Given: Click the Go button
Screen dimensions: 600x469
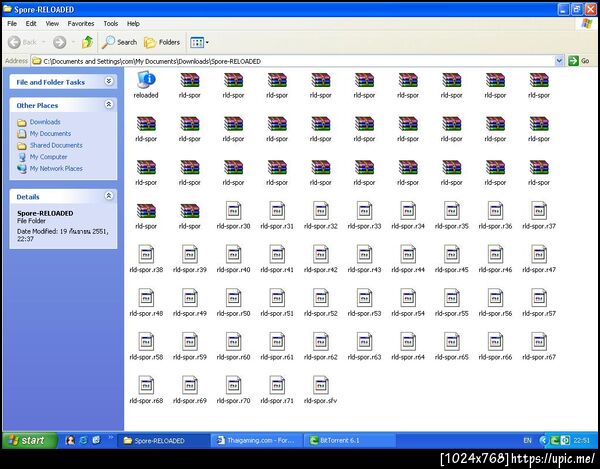Looking at the screenshot, I should [580, 61].
